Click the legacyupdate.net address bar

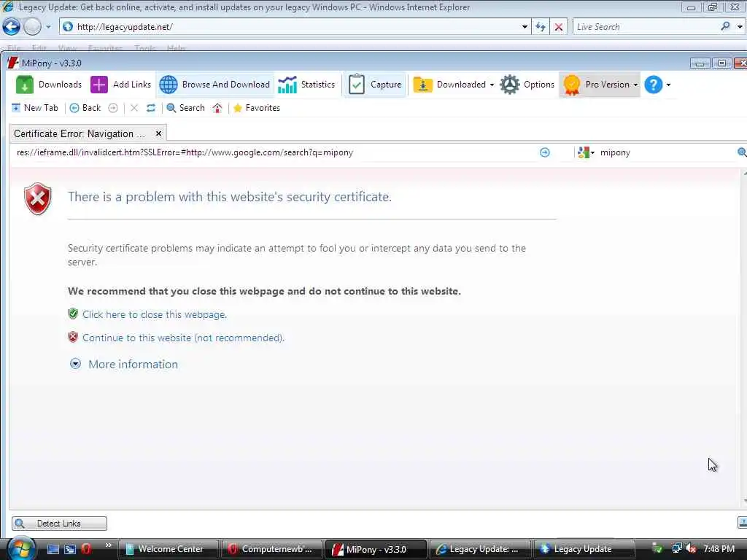(290, 27)
